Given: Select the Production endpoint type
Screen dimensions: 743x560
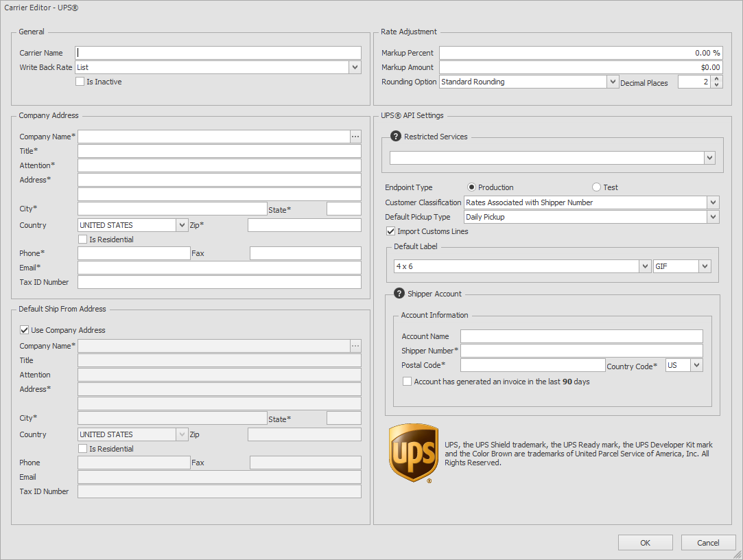Looking at the screenshot, I should point(471,187).
